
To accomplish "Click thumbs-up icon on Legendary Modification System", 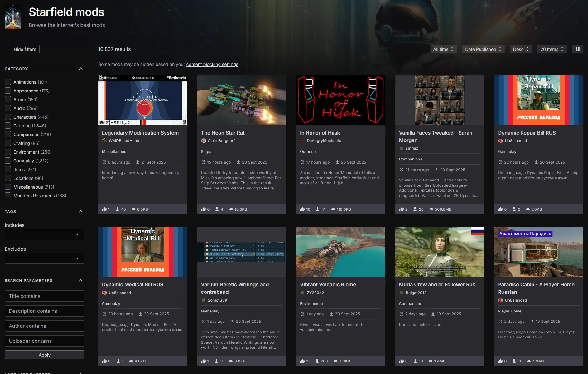I will [104, 209].
